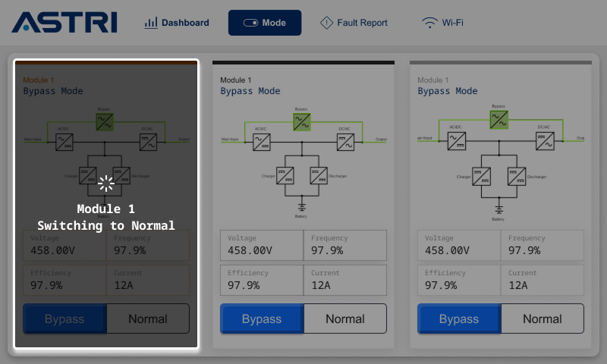
Task: Click the Battery ground symbol in middle card
Action: [x=302, y=206]
